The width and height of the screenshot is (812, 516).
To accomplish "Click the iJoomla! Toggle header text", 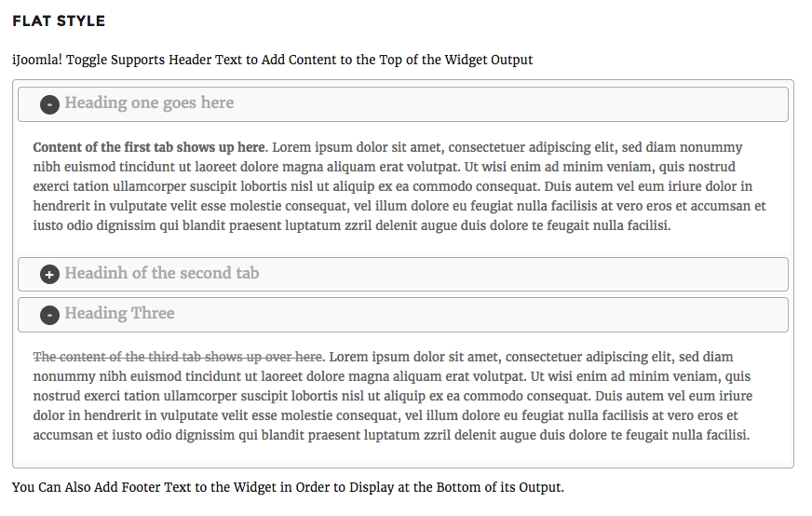I will (x=273, y=61).
